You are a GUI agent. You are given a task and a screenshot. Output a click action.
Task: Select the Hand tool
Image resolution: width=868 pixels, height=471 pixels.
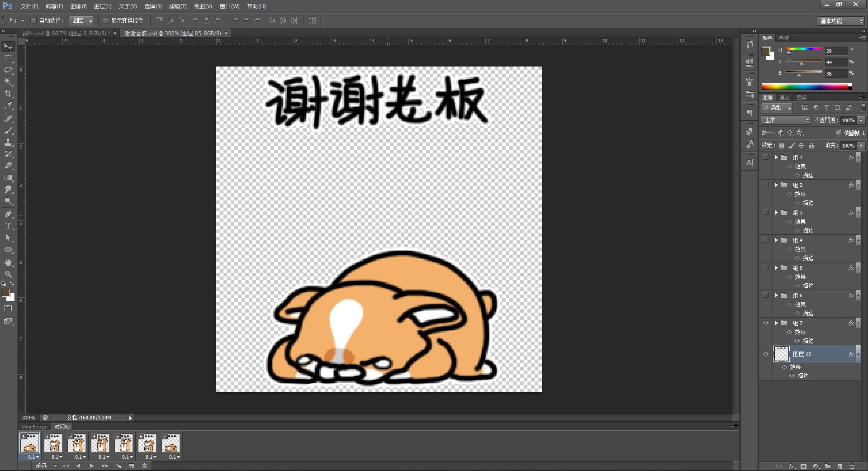pyautogui.click(x=8, y=262)
